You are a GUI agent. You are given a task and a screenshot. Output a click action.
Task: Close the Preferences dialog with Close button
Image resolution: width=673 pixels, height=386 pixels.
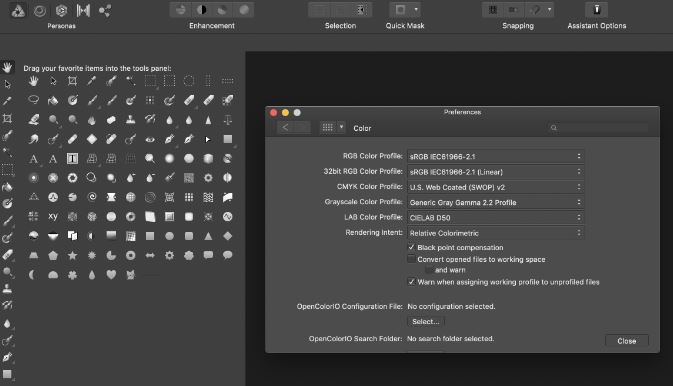click(x=627, y=341)
